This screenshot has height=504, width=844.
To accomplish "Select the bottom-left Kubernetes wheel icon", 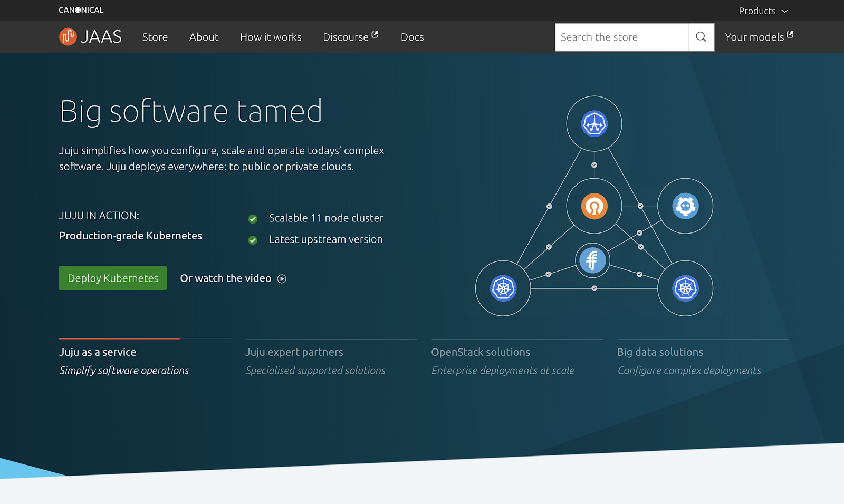I will pos(503,288).
